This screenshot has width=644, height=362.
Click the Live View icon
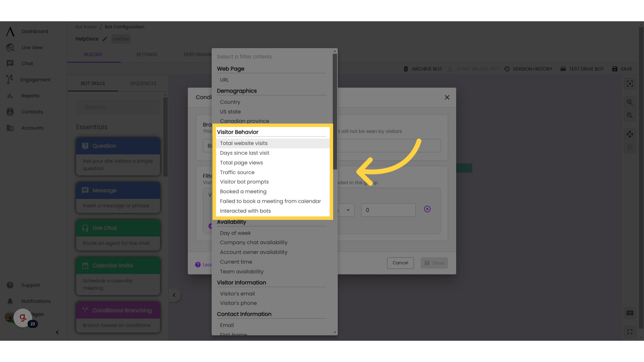[x=10, y=47]
